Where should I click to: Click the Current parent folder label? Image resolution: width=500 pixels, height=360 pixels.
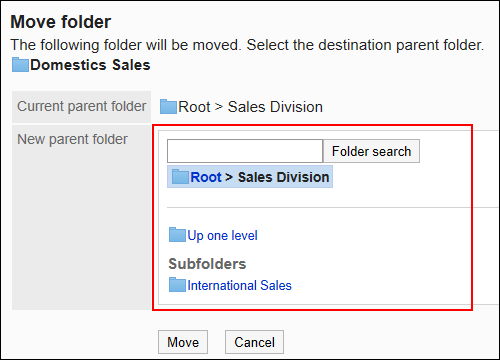(82, 107)
